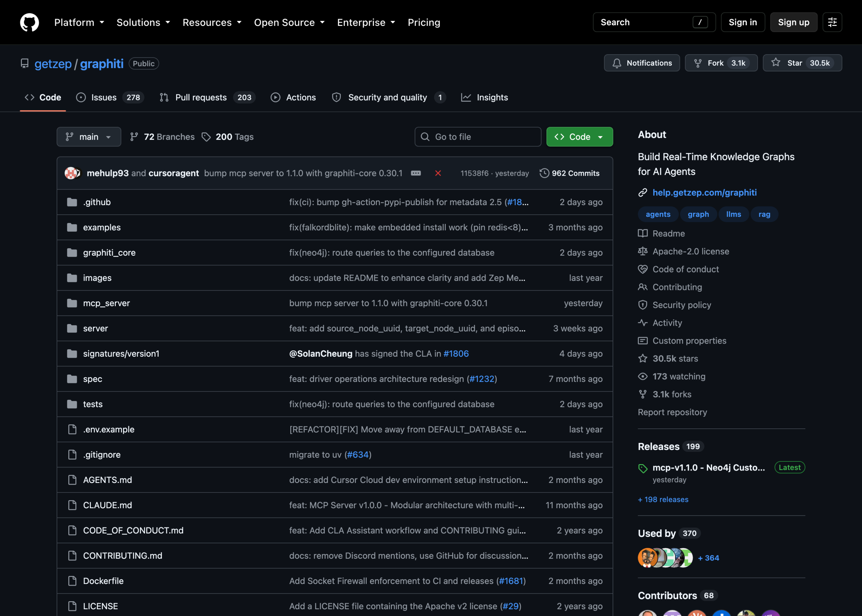
Task: Open the cursoragent author link
Action: [x=173, y=173]
